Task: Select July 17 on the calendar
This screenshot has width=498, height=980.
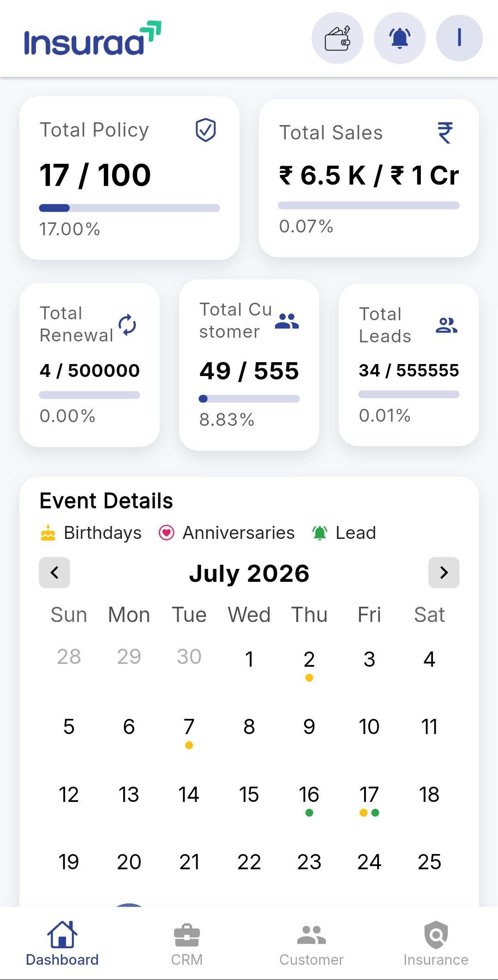Action: coord(369,799)
